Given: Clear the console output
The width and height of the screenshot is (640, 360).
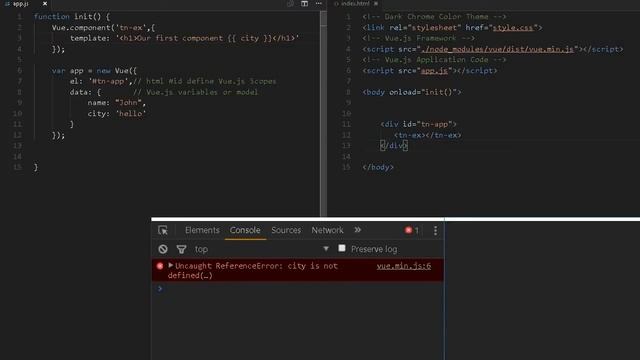Looking at the screenshot, I should point(163,249).
